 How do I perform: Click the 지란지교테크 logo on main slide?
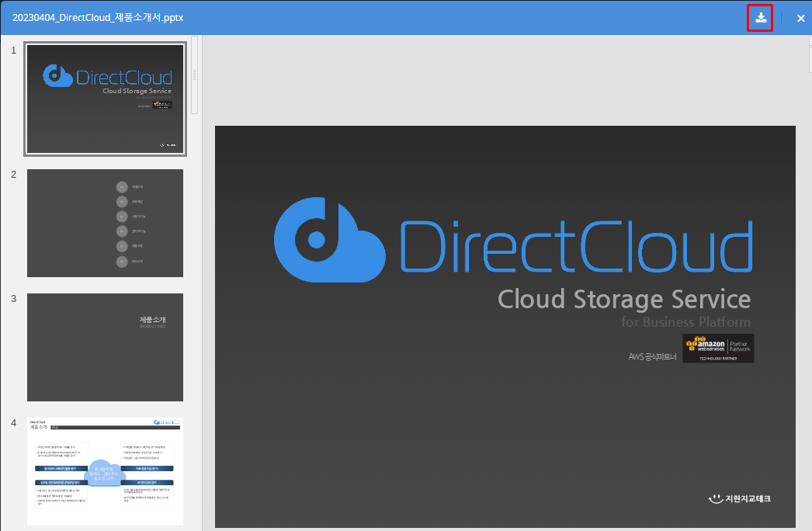(739, 498)
